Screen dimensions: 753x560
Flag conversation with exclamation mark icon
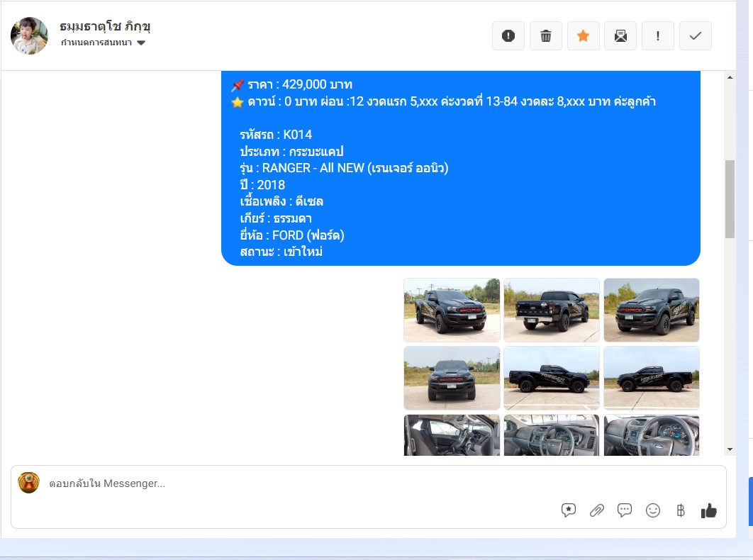658,35
